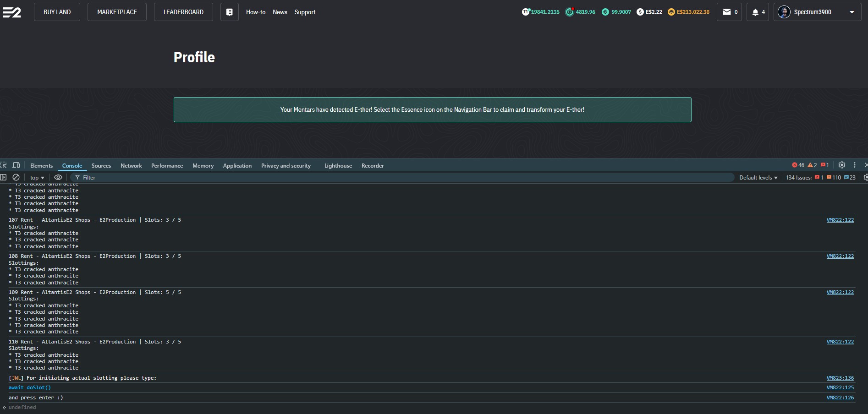Open the Default levels dropdown
Screen dimensions: 868x414
tap(758, 178)
